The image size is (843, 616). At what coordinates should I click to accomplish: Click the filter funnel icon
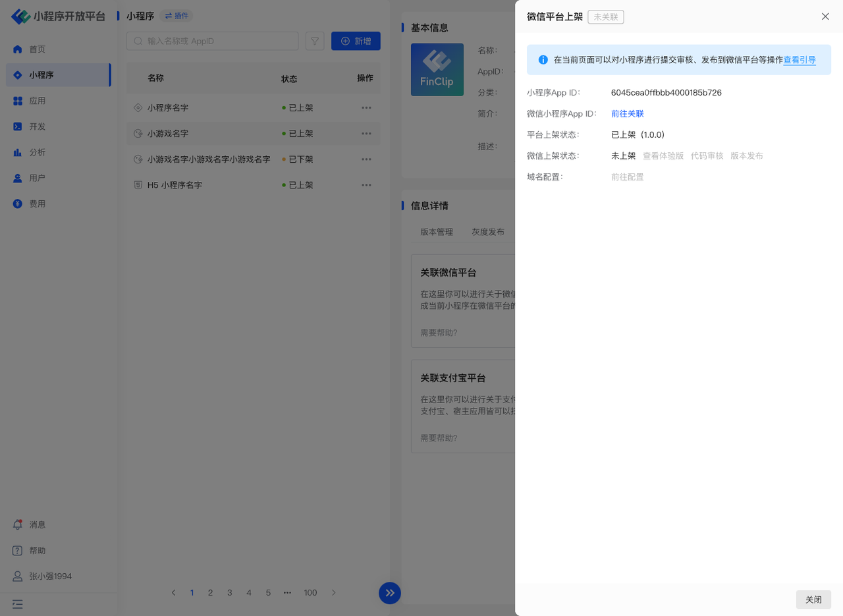(315, 41)
